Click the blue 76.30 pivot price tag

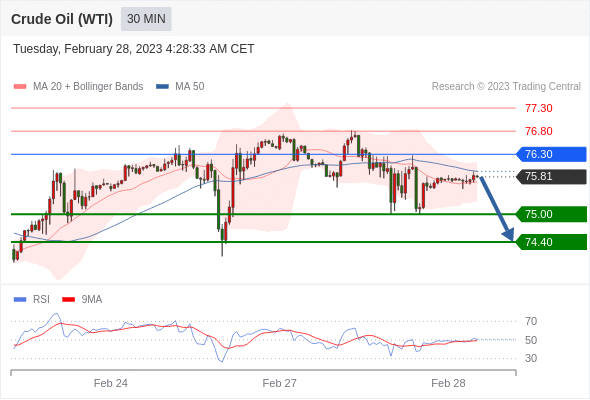pos(551,154)
